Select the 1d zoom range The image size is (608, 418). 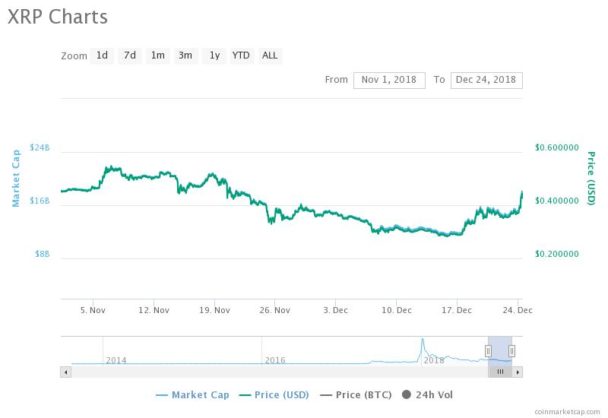click(102, 55)
